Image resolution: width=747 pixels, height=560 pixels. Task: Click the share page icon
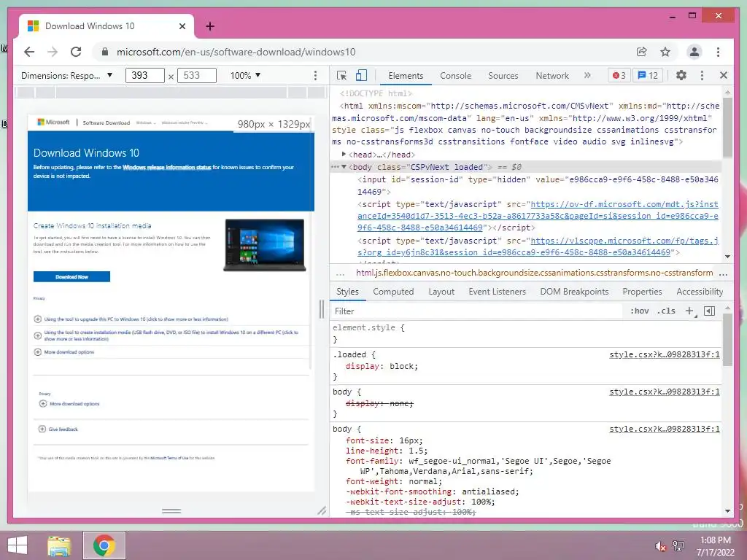642,52
